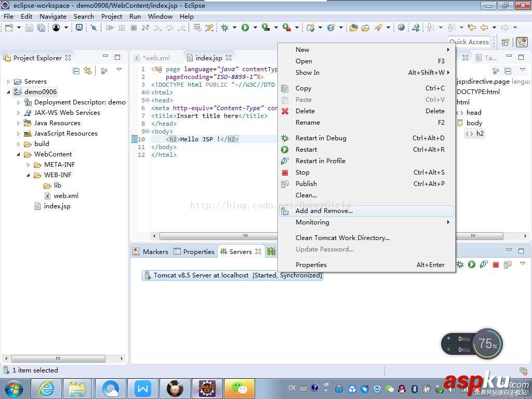Click the green Run button in the main toolbar
This screenshot has height=399, width=532.
pos(245,28)
